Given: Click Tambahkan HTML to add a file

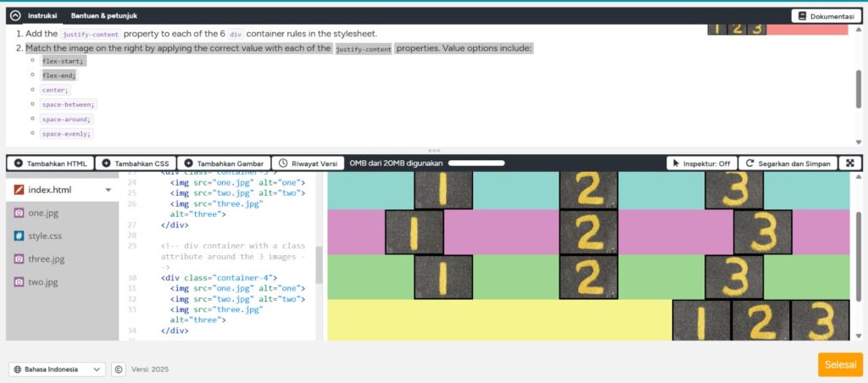Looking at the screenshot, I should click(50, 164).
